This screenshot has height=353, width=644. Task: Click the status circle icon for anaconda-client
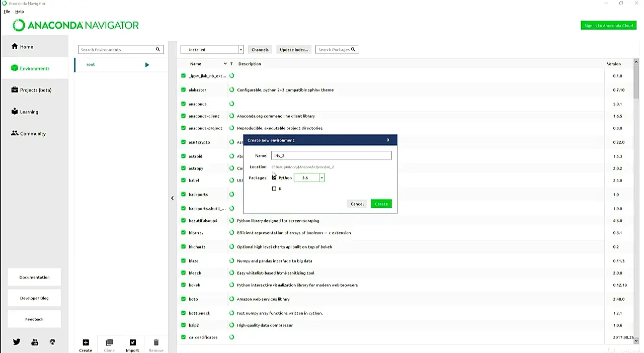tap(232, 116)
